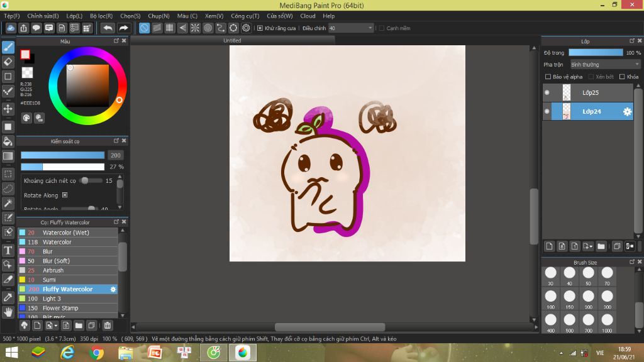Open the Chỉnh sửa(E) menu

pyautogui.click(x=43, y=16)
